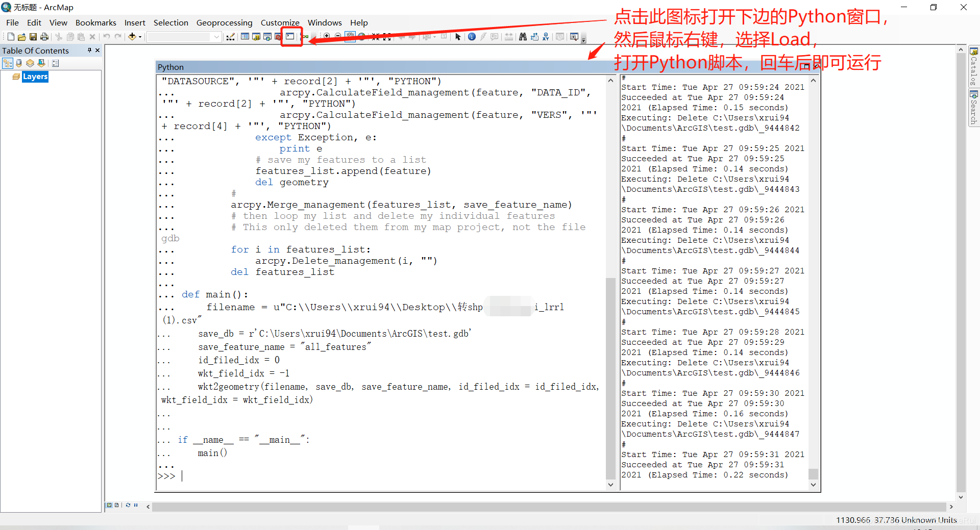Click coordinates readout "1130.966 37.736 Unknown Units"

896,520
